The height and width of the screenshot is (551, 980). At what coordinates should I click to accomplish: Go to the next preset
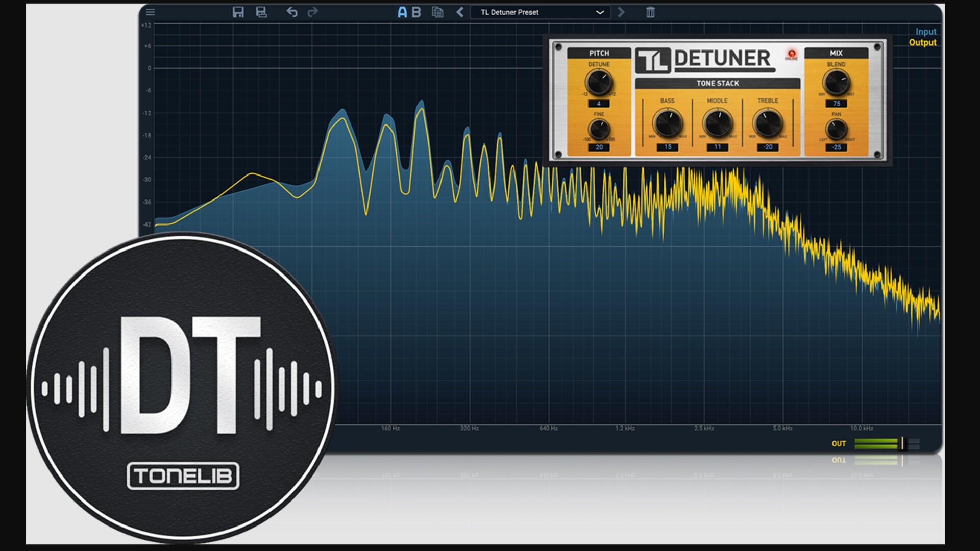621,12
